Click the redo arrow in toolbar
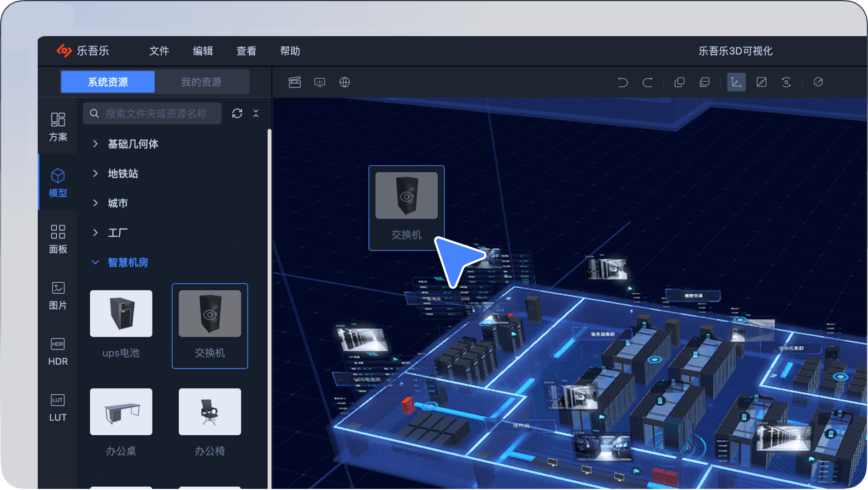The width and height of the screenshot is (868, 490). coord(648,83)
